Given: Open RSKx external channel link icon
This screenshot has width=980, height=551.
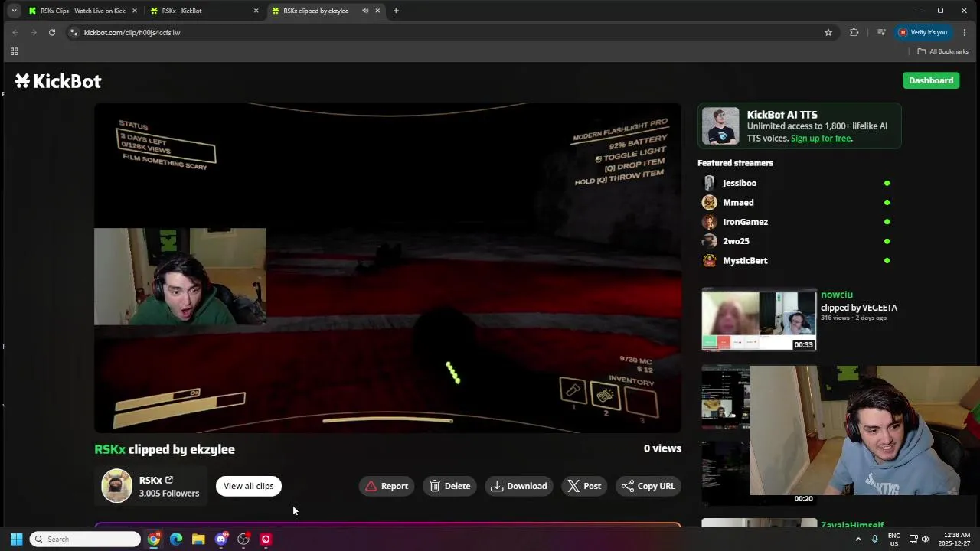Looking at the screenshot, I should coord(169,480).
